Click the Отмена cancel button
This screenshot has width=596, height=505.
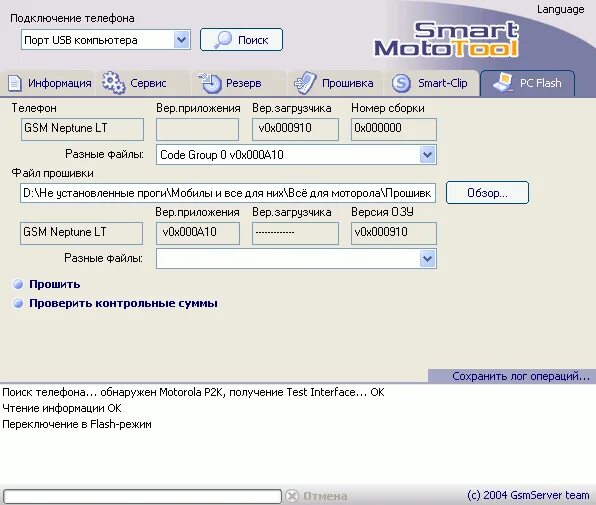(316, 496)
